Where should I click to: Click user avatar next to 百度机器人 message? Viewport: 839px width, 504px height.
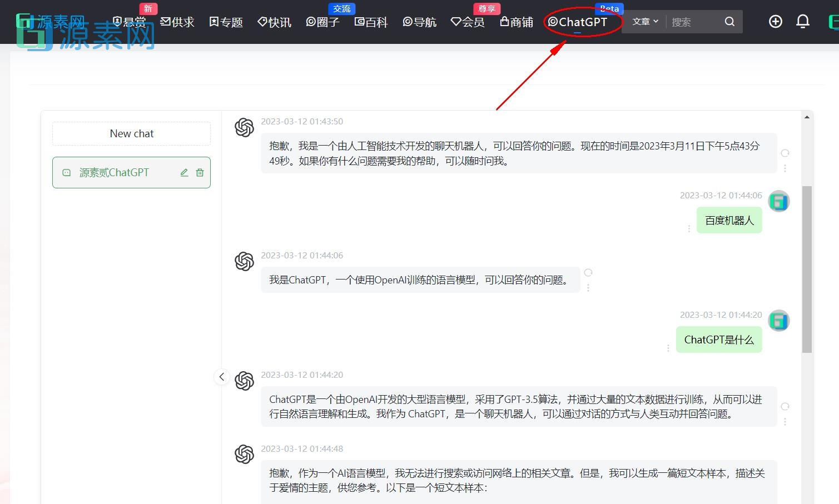pyautogui.click(x=778, y=201)
